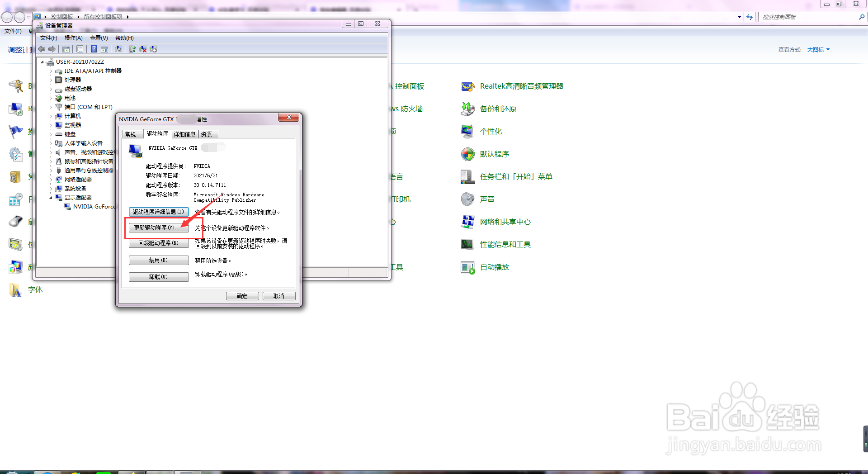Click 所有控制面板项 in the address breadcrumb
Viewport: 868px width, 474px height.
(103, 17)
